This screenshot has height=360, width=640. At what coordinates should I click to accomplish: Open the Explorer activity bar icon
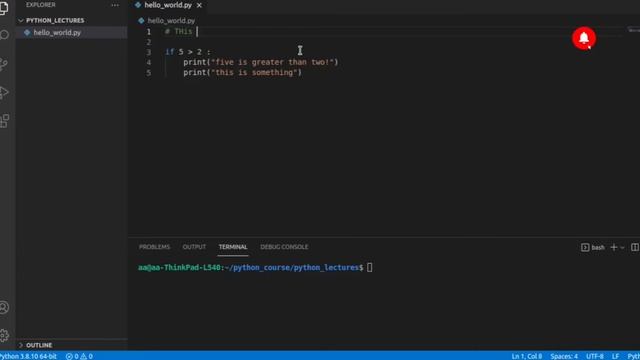tap(4, 7)
